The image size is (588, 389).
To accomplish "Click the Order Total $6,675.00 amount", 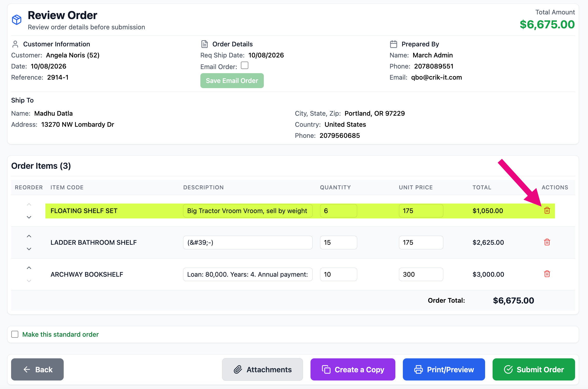I will [513, 300].
